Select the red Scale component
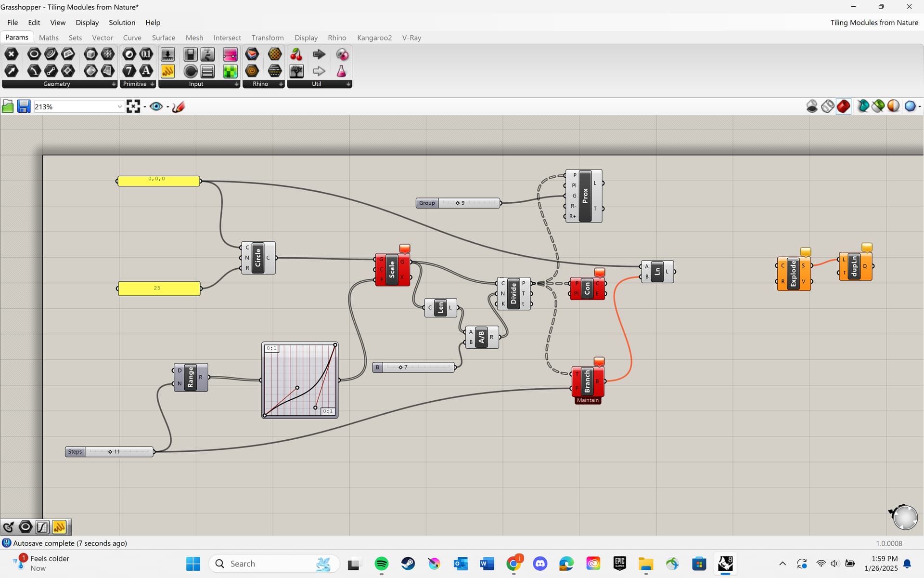924x578 pixels. [x=392, y=269]
